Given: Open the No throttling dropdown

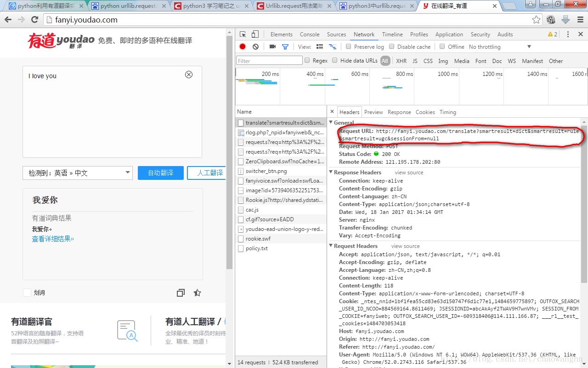Looking at the screenshot, I should coord(500,47).
